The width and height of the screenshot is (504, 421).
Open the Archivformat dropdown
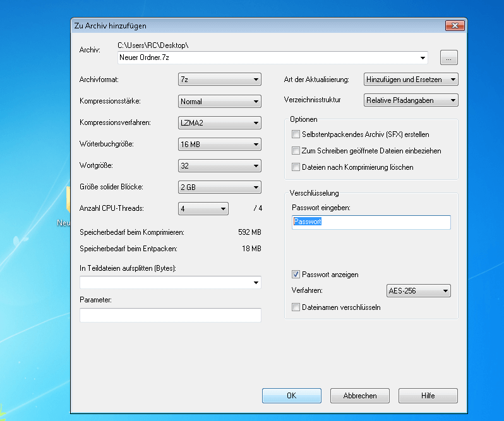(x=219, y=80)
